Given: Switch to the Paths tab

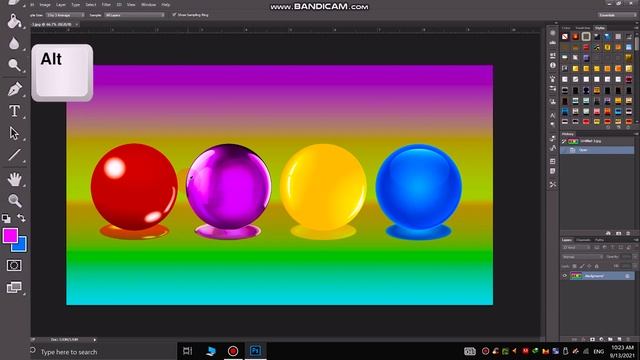Looking at the screenshot, I should pyautogui.click(x=599, y=240).
